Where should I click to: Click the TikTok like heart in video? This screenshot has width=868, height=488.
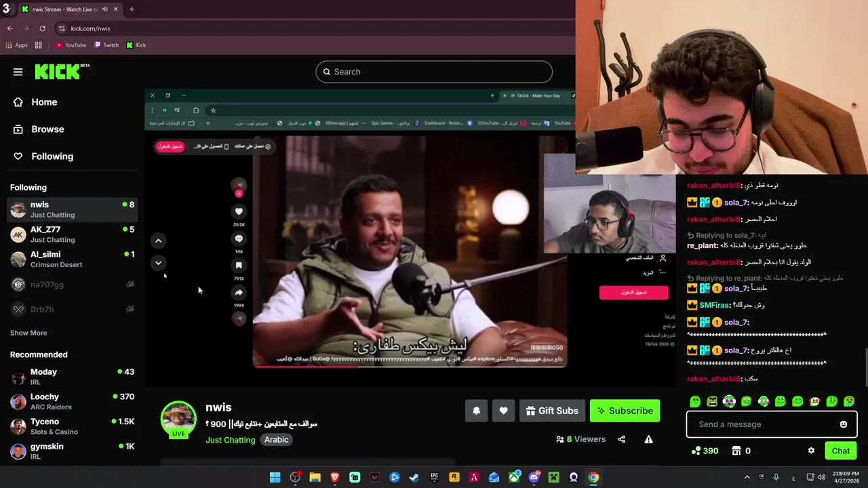point(239,211)
